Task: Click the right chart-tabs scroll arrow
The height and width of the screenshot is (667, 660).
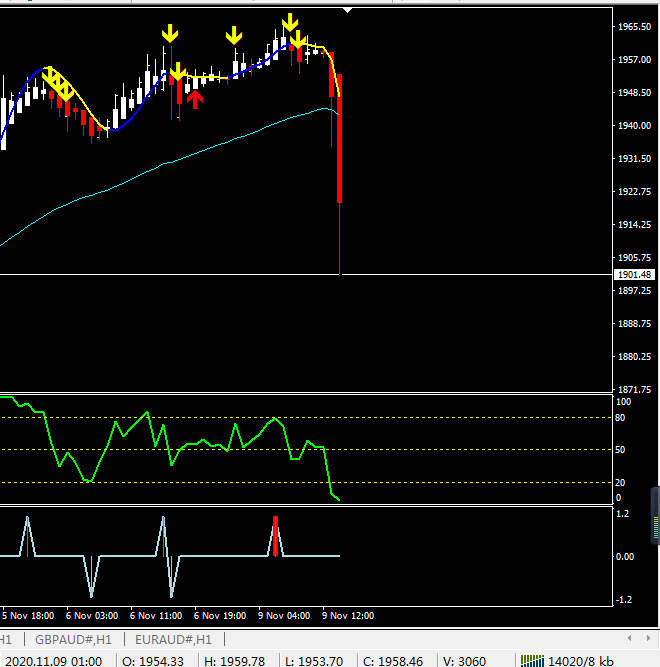Action: [x=648, y=638]
